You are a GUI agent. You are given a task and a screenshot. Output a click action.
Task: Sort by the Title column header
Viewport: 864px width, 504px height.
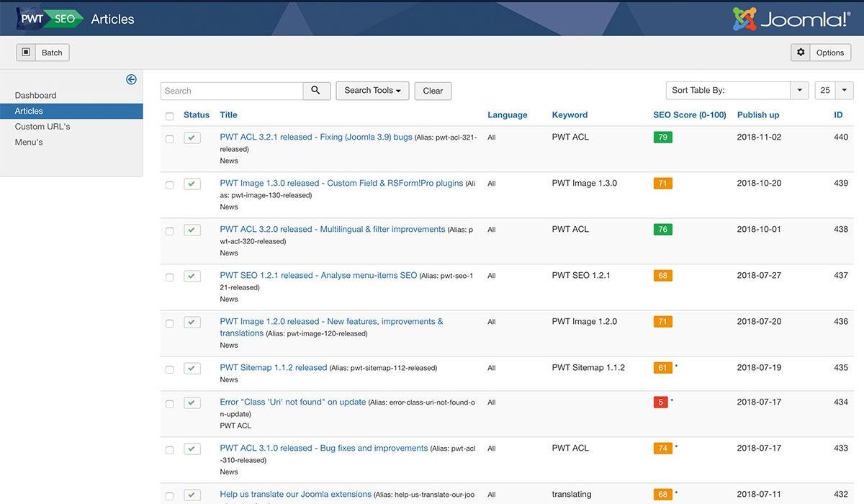click(228, 115)
